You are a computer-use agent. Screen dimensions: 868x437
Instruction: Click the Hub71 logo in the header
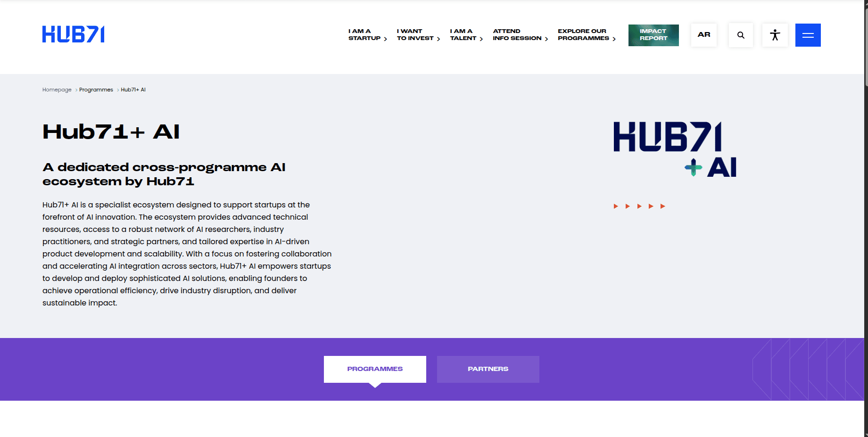73,34
